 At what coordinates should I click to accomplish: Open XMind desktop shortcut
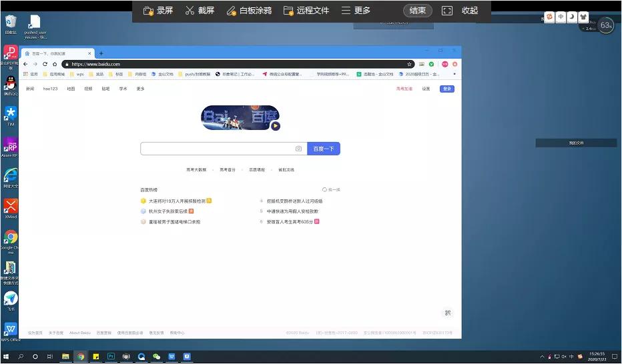(x=11, y=209)
